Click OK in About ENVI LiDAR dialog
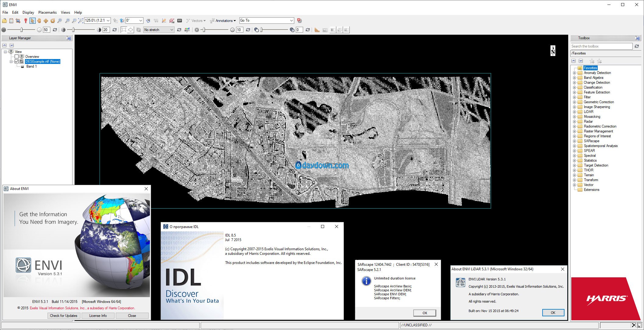This screenshot has height=330, width=644. tap(553, 313)
